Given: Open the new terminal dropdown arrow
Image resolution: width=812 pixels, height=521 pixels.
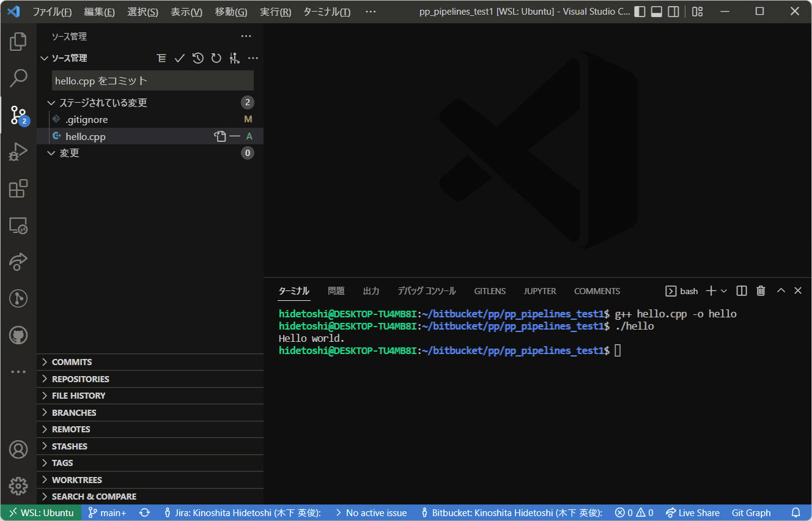Looking at the screenshot, I should (x=724, y=291).
